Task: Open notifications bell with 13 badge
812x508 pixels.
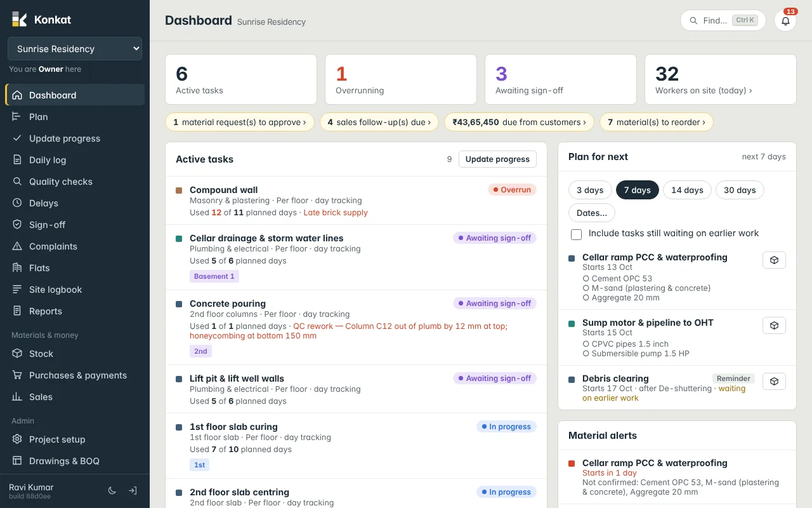Action: [x=785, y=20]
